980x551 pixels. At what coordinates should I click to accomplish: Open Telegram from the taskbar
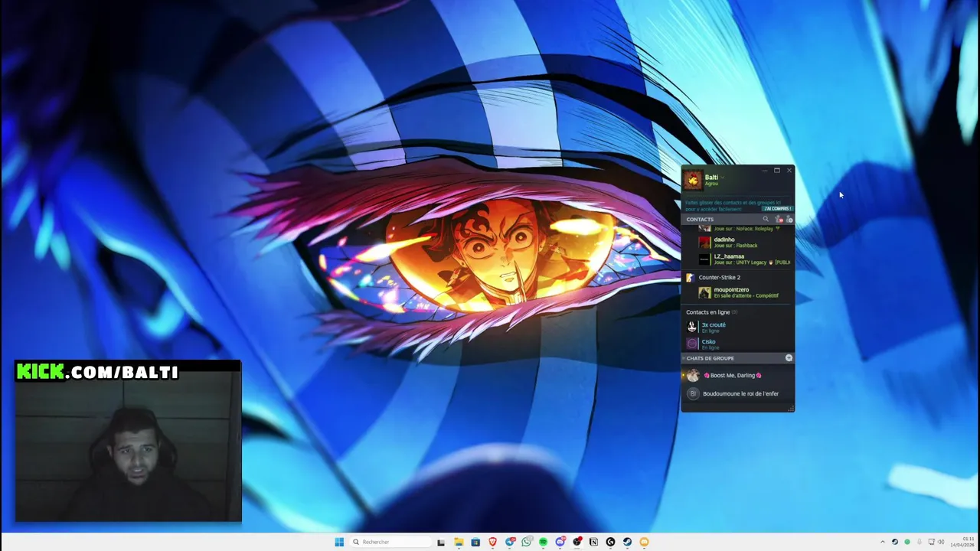(x=510, y=542)
